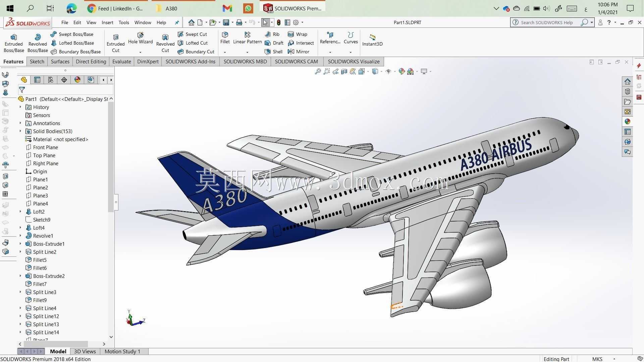Expand the Revolve1 feature
This screenshot has width=644, height=362.
pyautogui.click(x=20, y=236)
